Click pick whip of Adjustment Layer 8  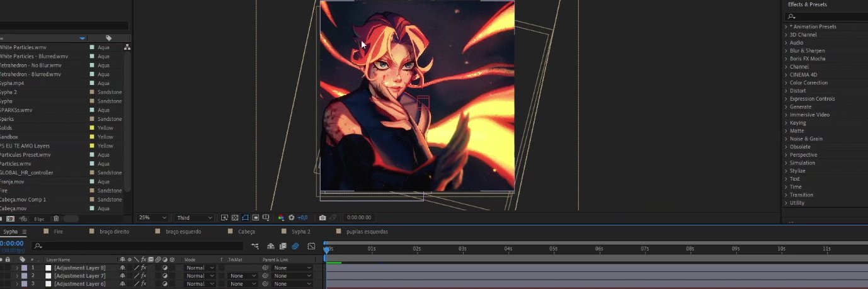265,268
